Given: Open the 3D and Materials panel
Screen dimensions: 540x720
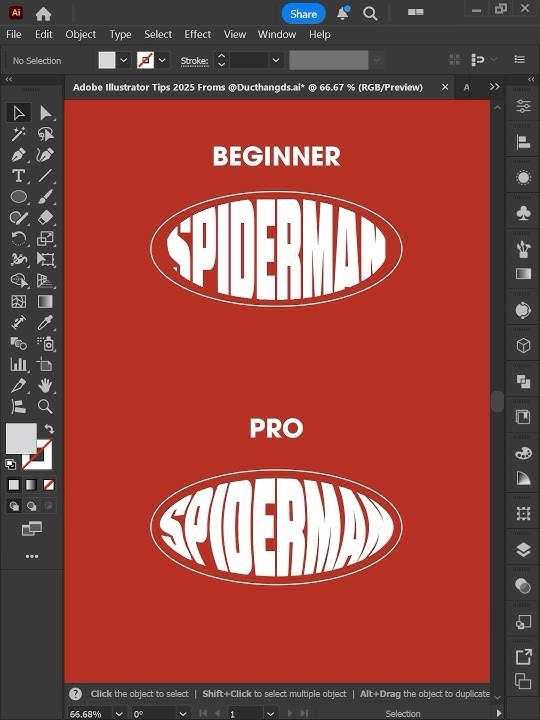Looking at the screenshot, I should 523,345.
